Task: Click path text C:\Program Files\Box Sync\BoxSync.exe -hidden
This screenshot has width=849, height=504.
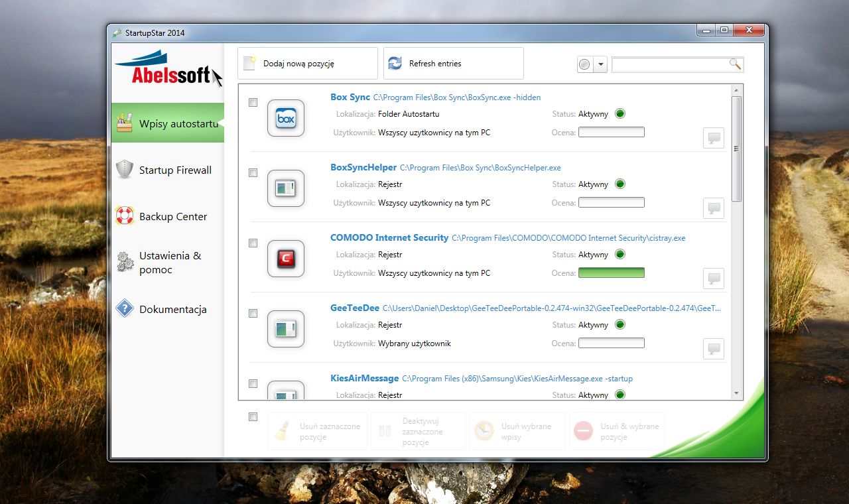Action: tap(457, 97)
